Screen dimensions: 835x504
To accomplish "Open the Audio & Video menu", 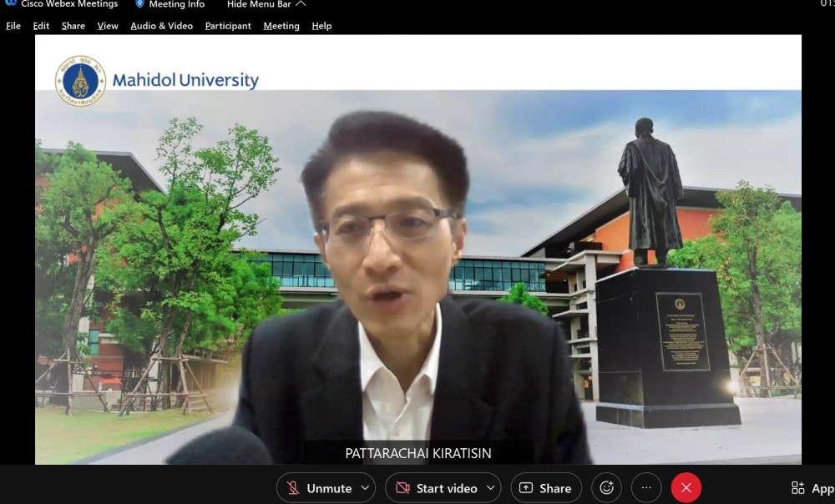I will (x=161, y=26).
